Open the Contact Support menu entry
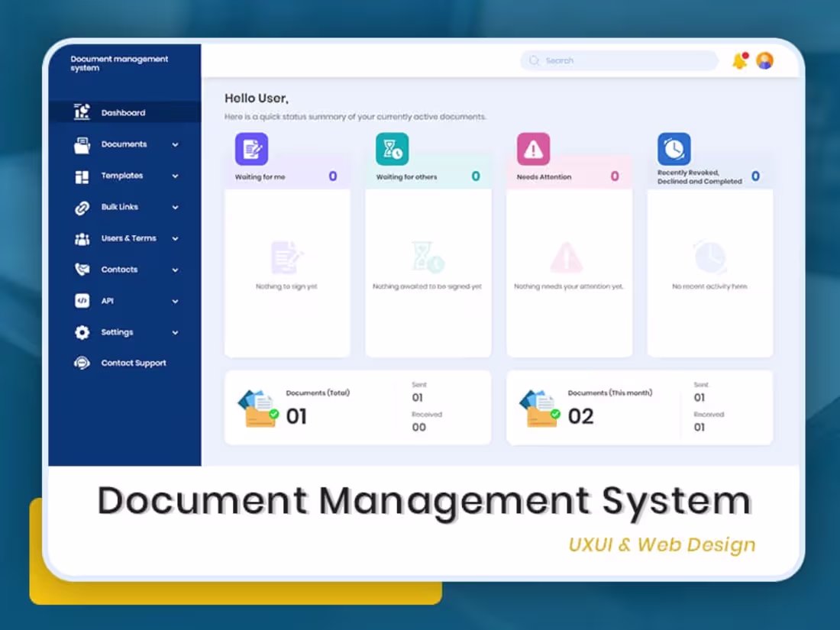 pos(134,363)
